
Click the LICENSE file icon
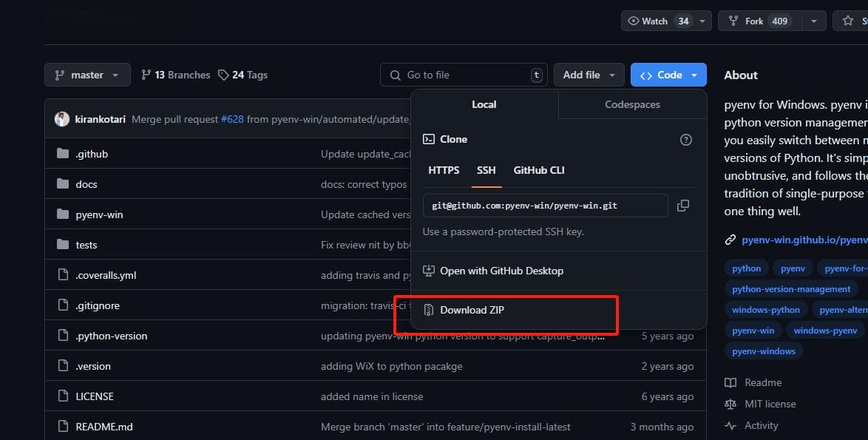pos(63,396)
